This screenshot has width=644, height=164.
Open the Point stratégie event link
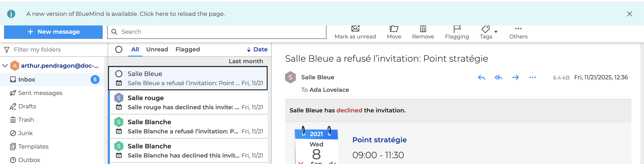pos(379,140)
